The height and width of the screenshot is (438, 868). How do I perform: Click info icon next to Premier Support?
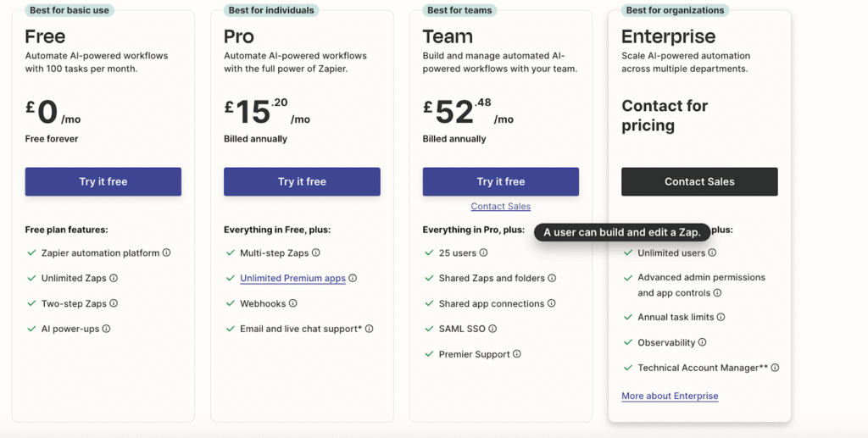click(x=517, y=354)
